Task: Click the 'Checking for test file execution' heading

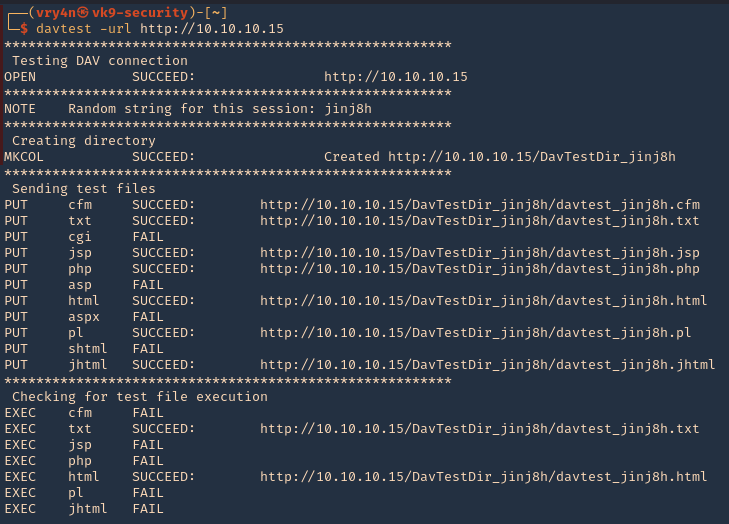Action: click(140, 397)
